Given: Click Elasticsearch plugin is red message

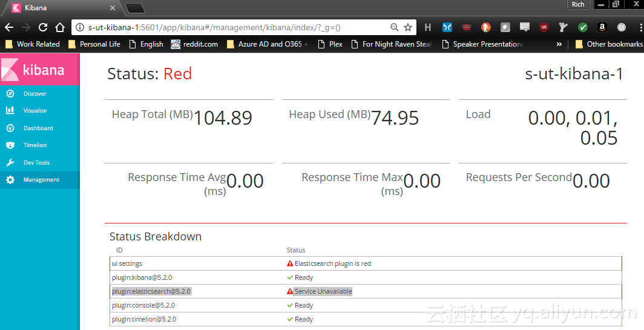Looking at the screenshot, I should [x=333, y=263].
